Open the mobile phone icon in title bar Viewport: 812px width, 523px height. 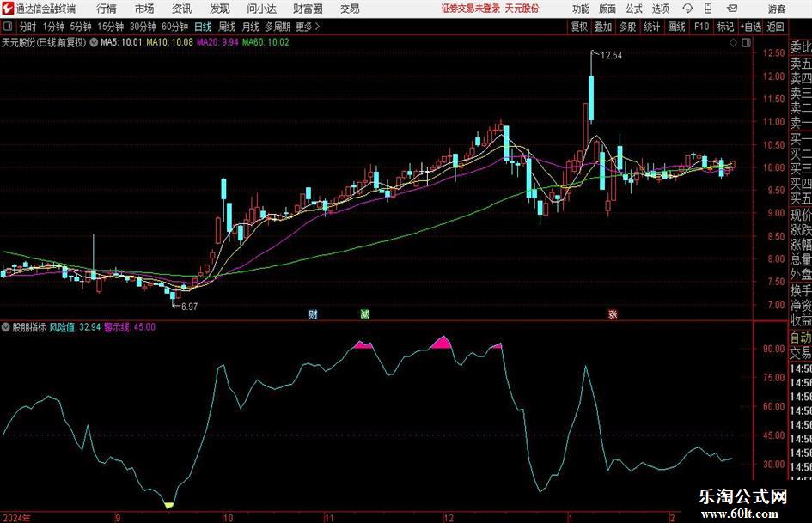(x=708, y=9)
